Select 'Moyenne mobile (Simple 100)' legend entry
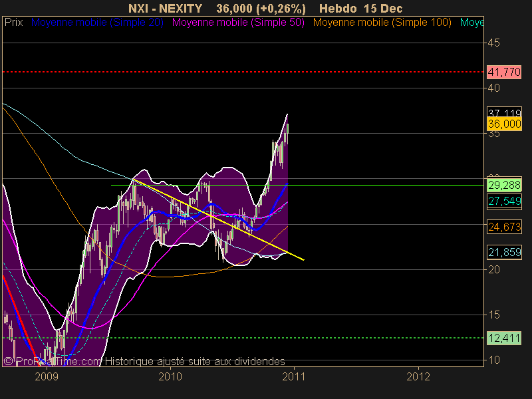The width and height of the screenshot is (532, 399). click(382, 23)
